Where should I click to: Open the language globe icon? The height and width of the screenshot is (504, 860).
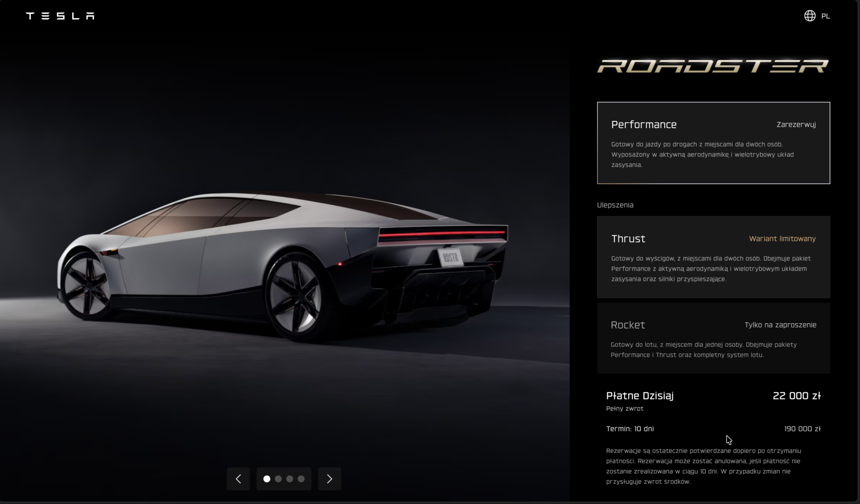point(810,16)
